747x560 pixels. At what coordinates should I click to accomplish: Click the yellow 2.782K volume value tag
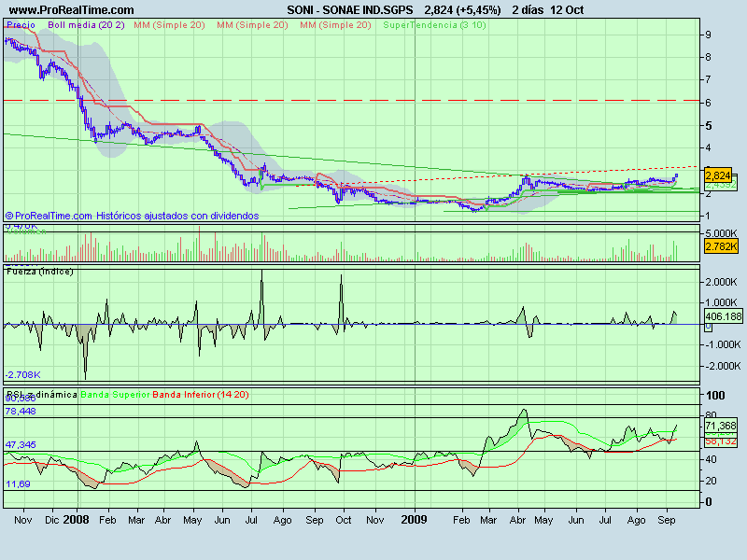[721, 246]
